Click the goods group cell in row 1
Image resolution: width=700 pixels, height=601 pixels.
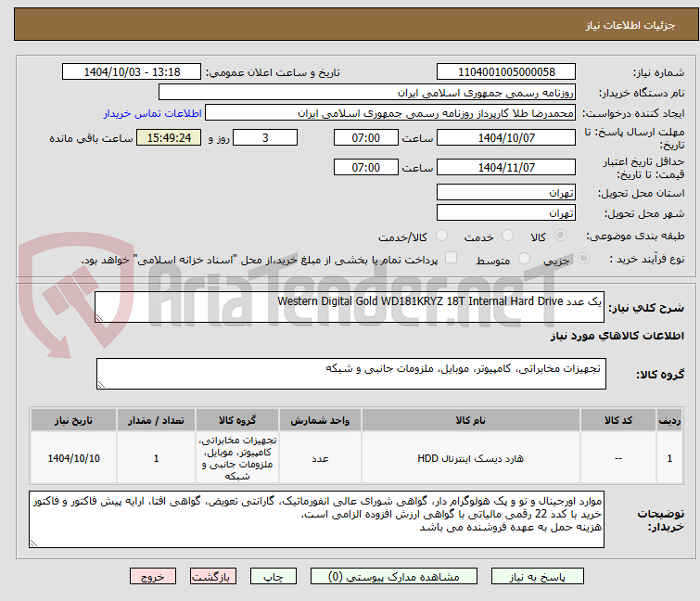(237, 458)
